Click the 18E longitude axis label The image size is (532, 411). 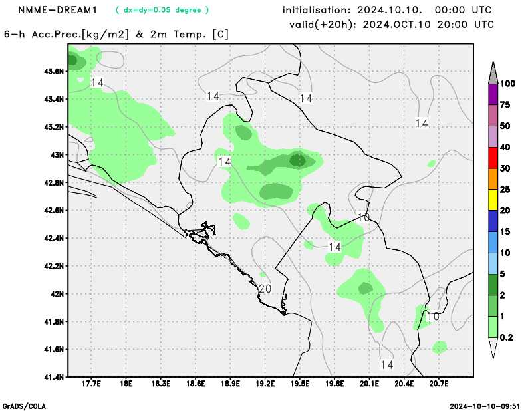[x=126, y=384]
